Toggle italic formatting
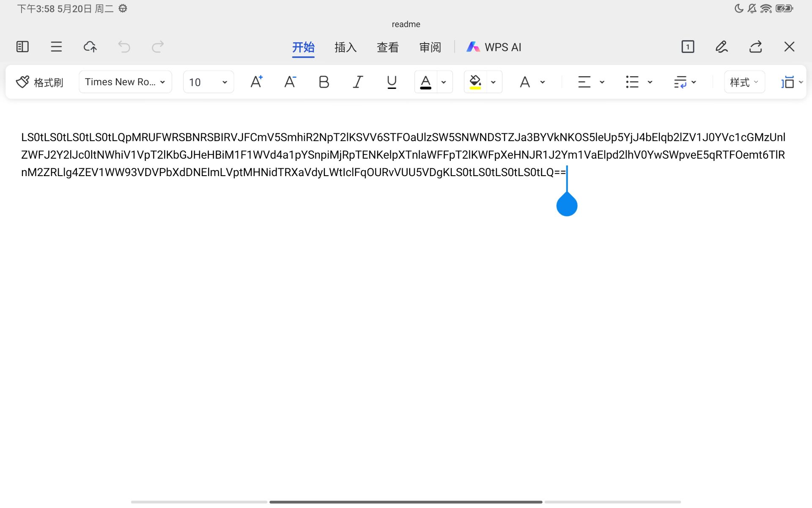The width and height of the screenshot is (812, 508). click(358, 82)
